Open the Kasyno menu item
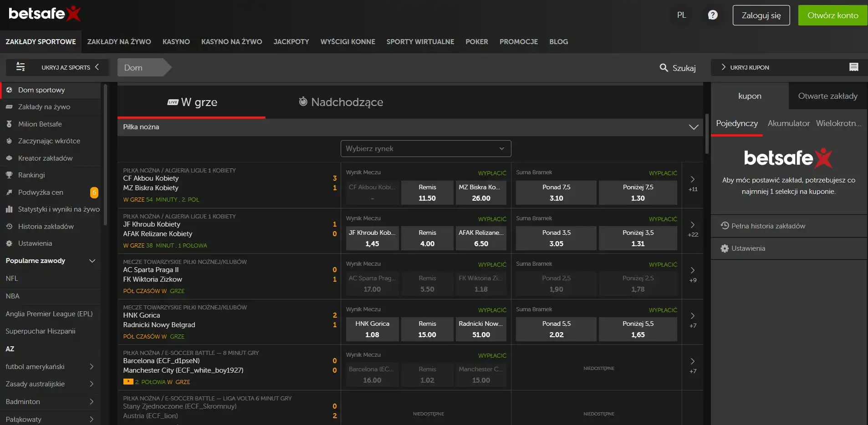Image resolution: width=868 pixels, height=425 pixels. (x=176, y=42)
